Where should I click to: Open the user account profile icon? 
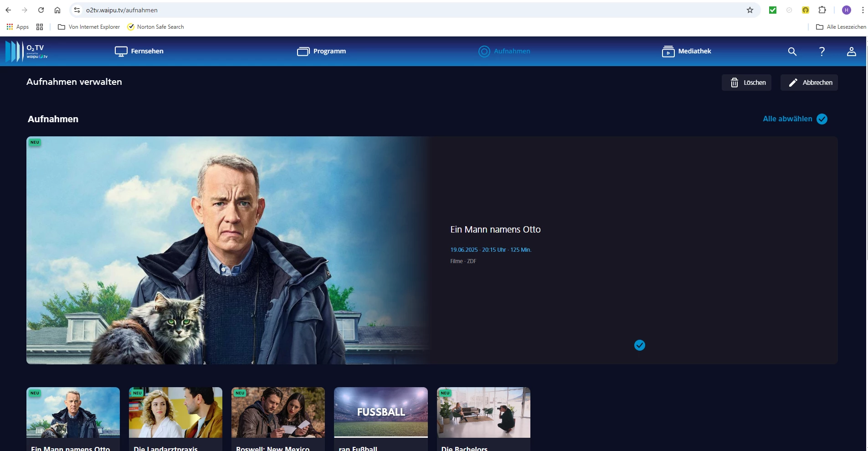(852, 52)
